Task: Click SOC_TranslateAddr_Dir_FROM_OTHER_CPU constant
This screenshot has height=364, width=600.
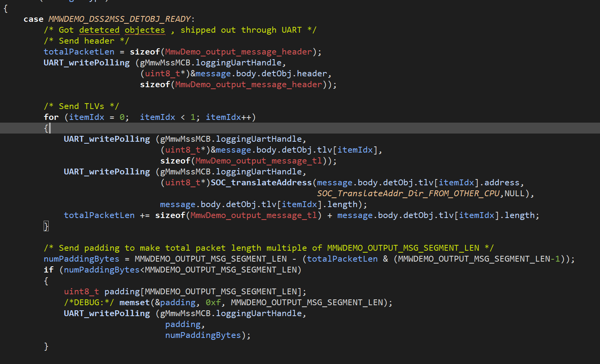Action: 408,193
